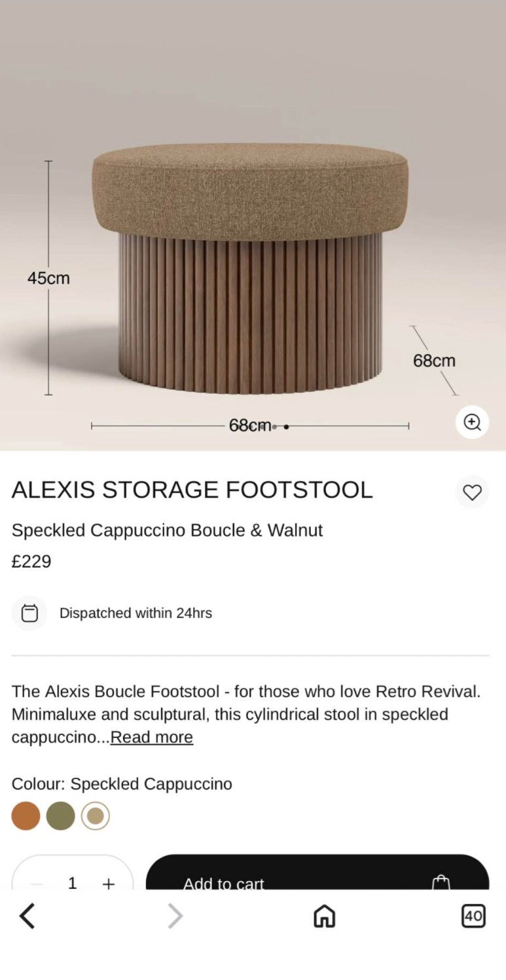Tap the price £229 text

tap(31, 562)
